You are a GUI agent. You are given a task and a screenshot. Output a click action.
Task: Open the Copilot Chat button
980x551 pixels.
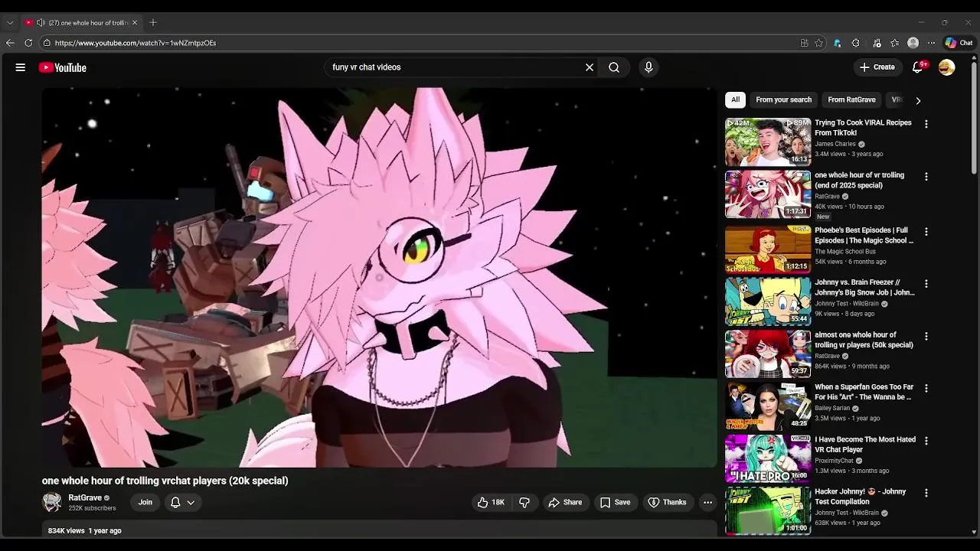click(x=959, y=43)
